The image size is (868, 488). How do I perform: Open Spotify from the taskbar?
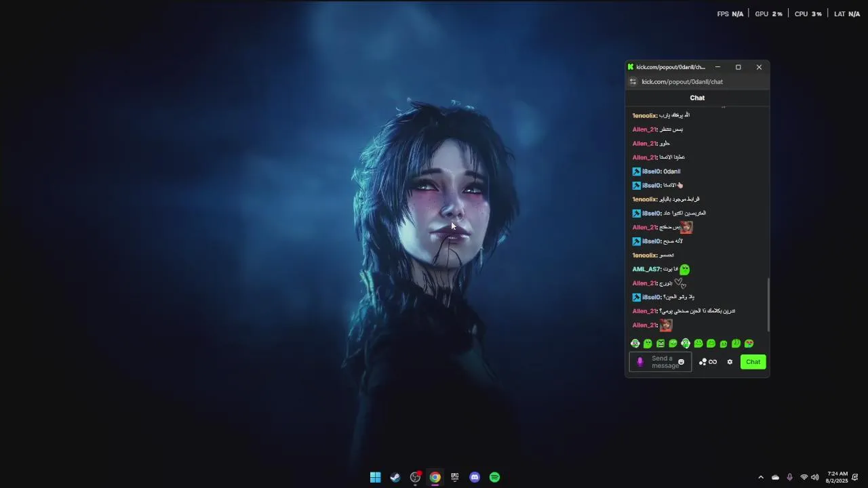click(494, 477)
